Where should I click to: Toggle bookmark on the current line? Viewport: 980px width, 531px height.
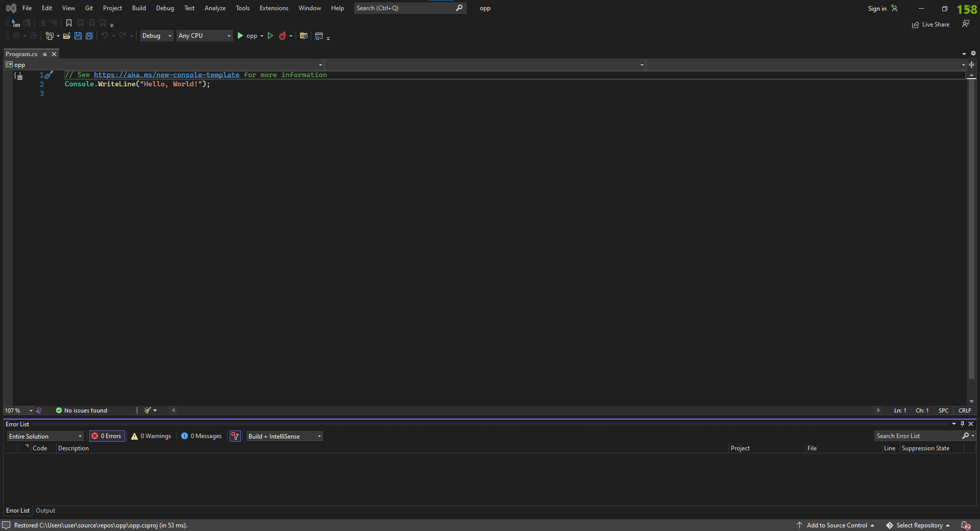click(69, 23)
